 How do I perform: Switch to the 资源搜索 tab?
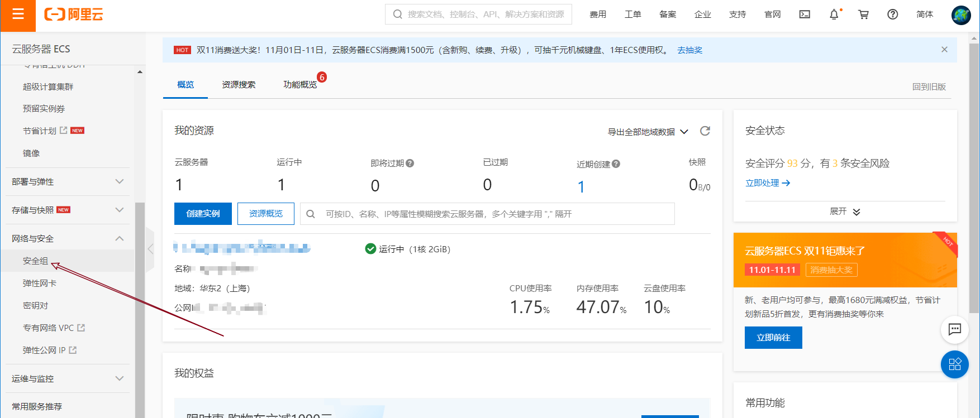pyautogui.click(x=239, y=85)
